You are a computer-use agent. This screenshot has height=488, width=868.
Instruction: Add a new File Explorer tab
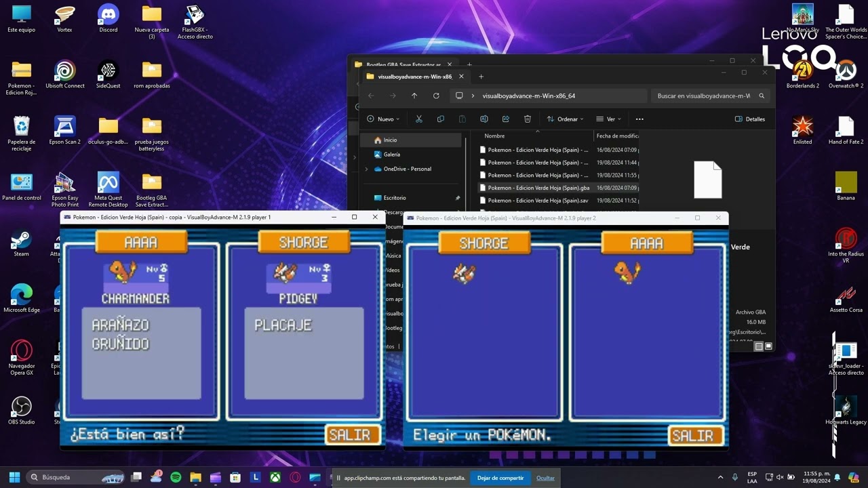pos(481,77)
